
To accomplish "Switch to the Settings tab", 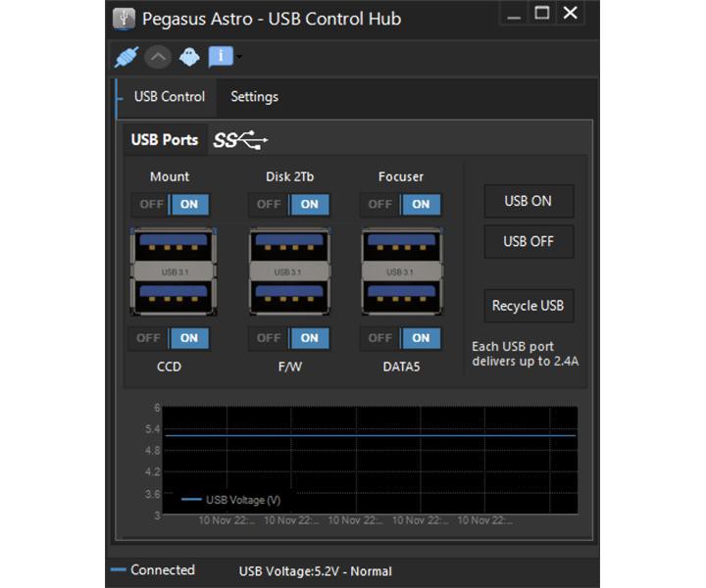I will tap(254, 96).
